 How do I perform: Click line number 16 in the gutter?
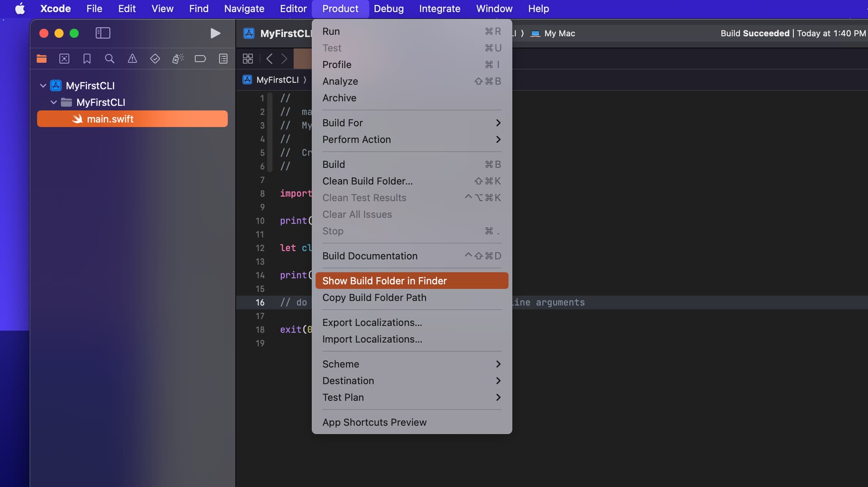pos(260,303)
